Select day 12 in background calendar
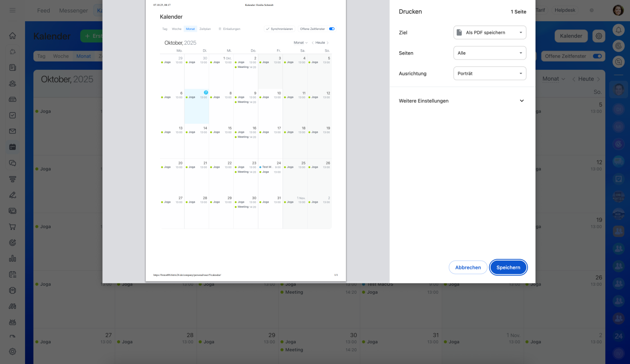The width and height of the screenshot is (630, 364). coord(599,162)
